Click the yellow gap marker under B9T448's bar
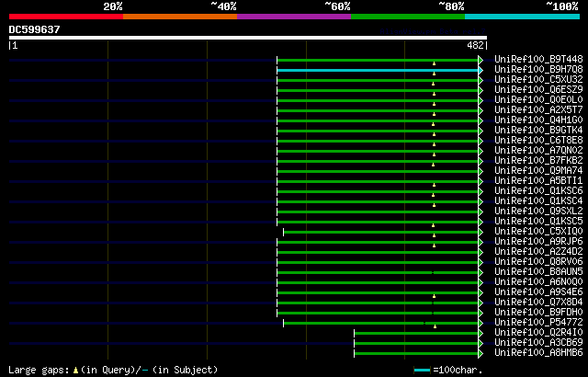 435,63
